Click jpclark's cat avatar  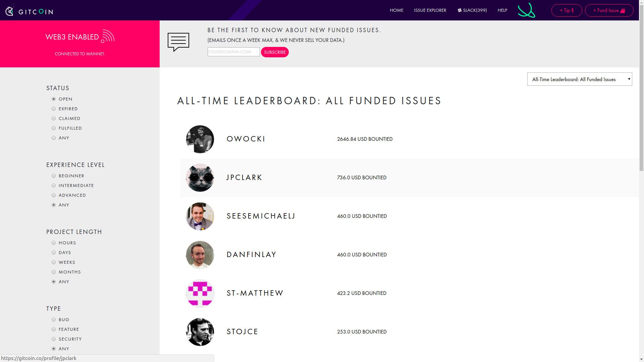[200, 178]
